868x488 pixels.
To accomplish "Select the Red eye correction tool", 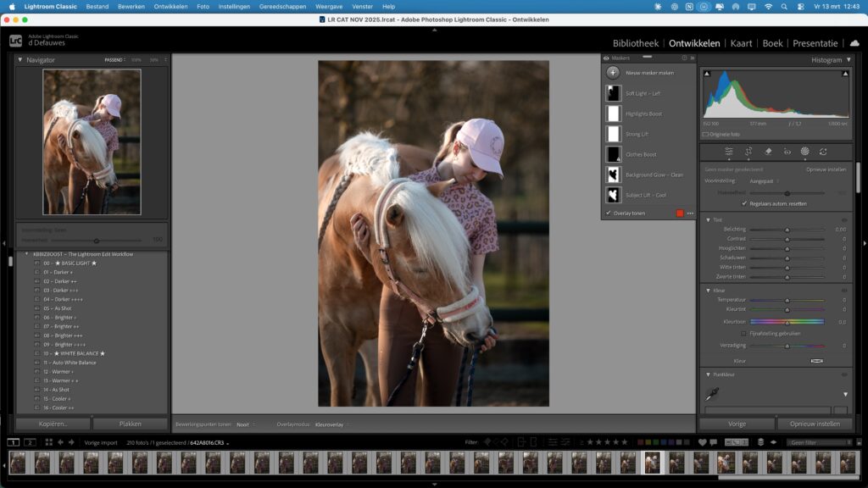I will [787, 151].
